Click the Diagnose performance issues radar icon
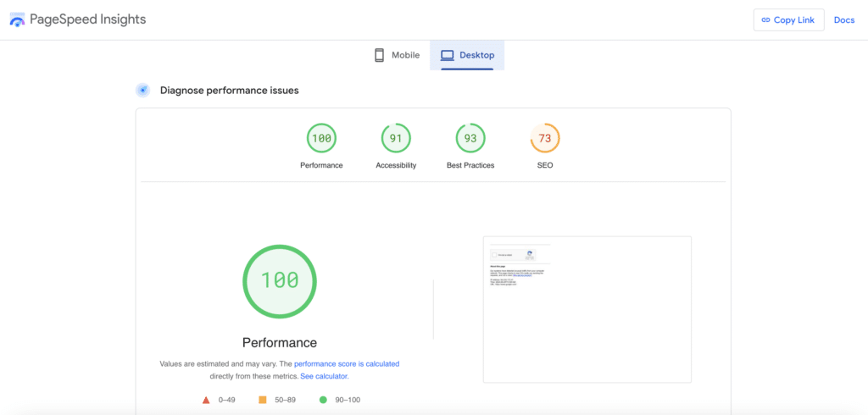 tap(142, 90)
